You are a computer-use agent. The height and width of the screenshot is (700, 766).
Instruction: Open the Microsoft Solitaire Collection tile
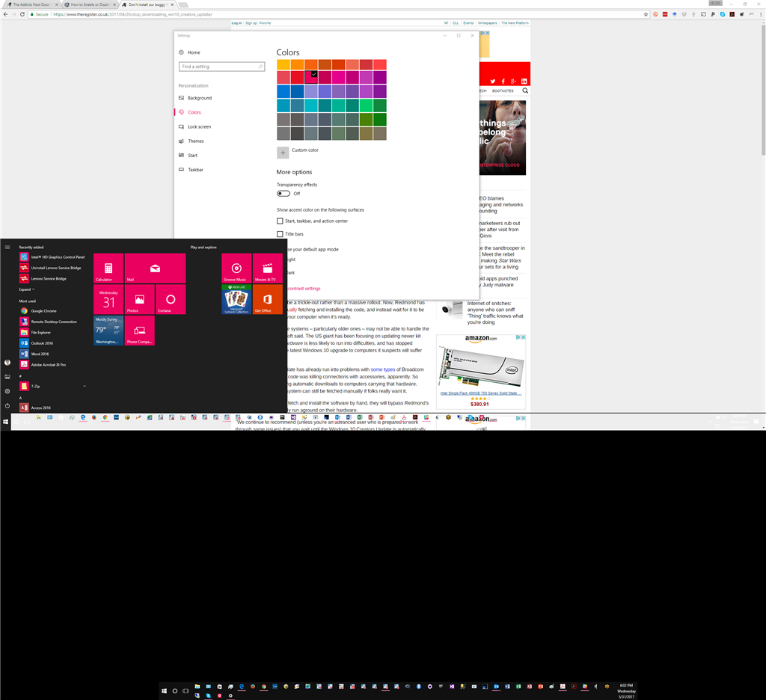point(236,299)
